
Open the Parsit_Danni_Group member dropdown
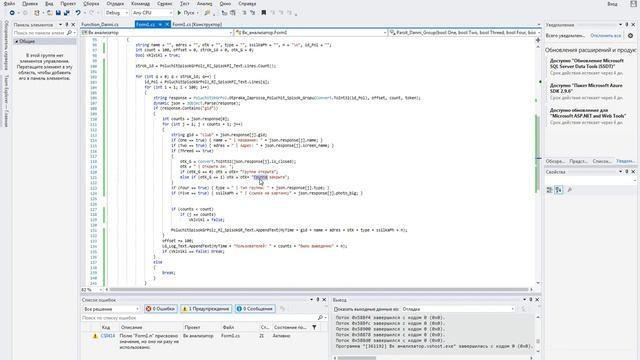pos(465,32)
